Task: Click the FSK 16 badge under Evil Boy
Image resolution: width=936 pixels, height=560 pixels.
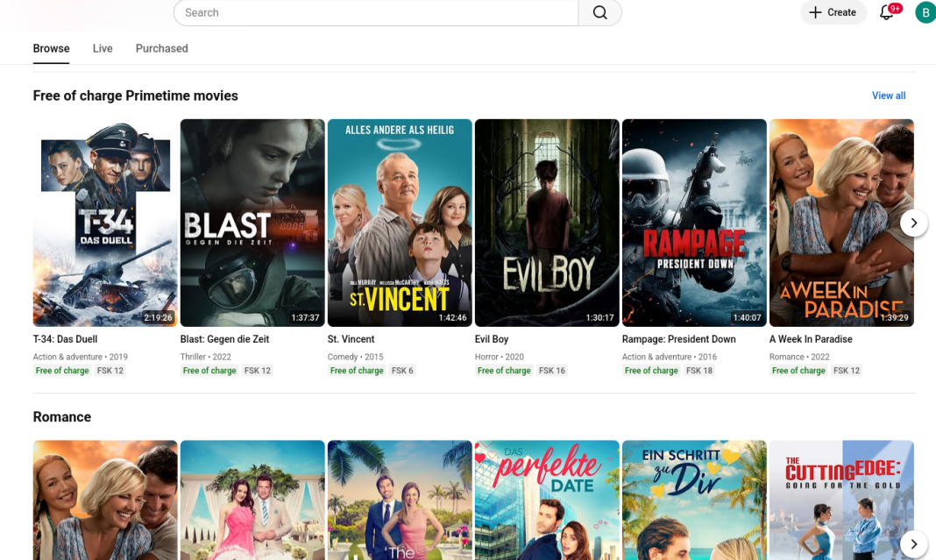Action: point(552,371)
